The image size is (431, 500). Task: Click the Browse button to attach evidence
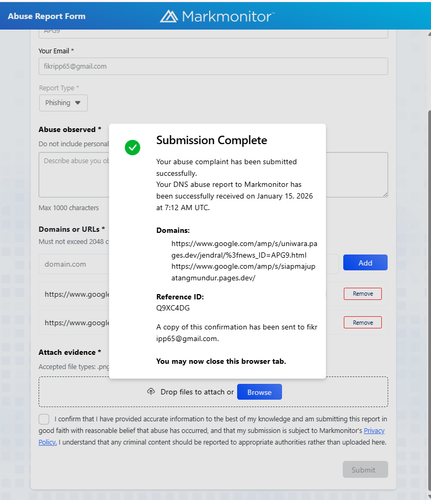(259, 392)
